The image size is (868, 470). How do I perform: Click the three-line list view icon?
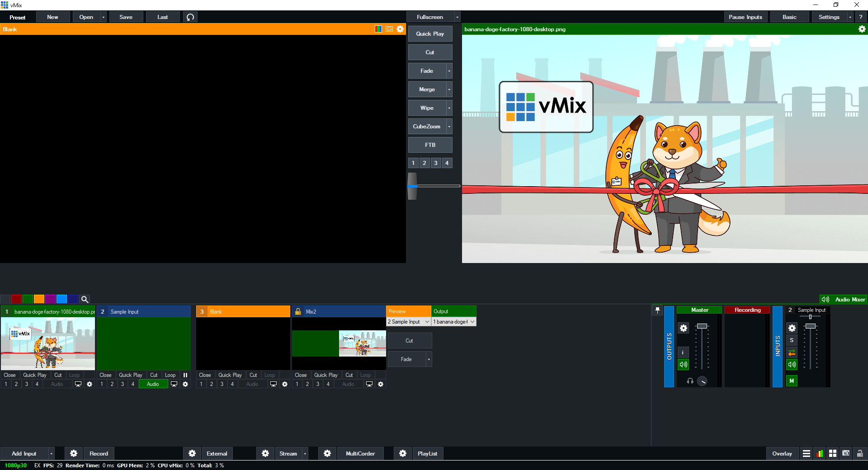coord(806,454)
